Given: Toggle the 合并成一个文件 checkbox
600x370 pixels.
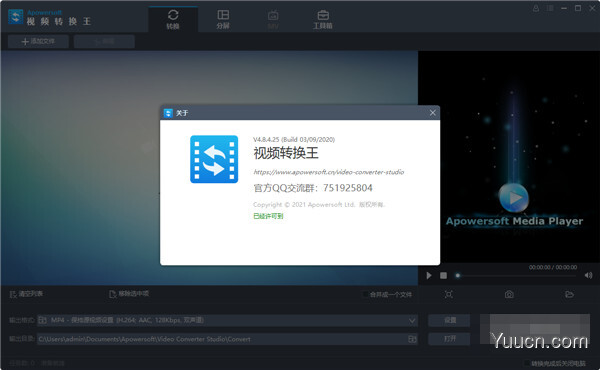Looking at the screenshot, I should pyautogui.click(x=365, y=295).
